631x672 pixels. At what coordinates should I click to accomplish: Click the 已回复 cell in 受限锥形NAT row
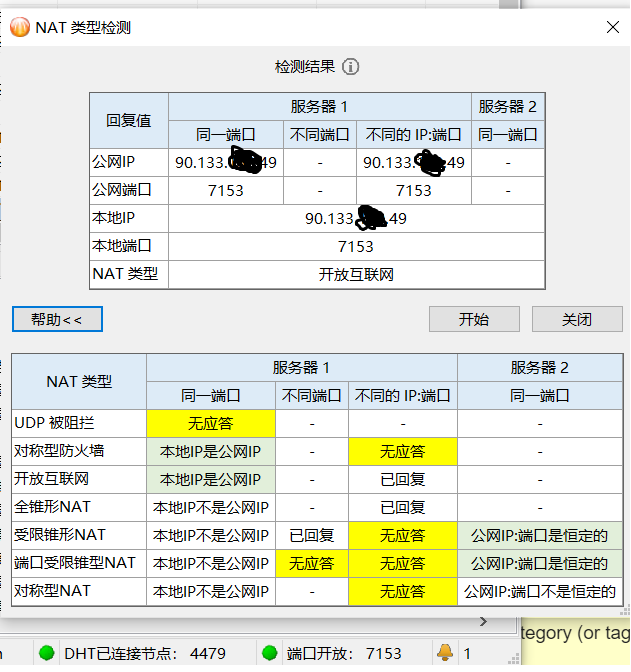[311, 535]
